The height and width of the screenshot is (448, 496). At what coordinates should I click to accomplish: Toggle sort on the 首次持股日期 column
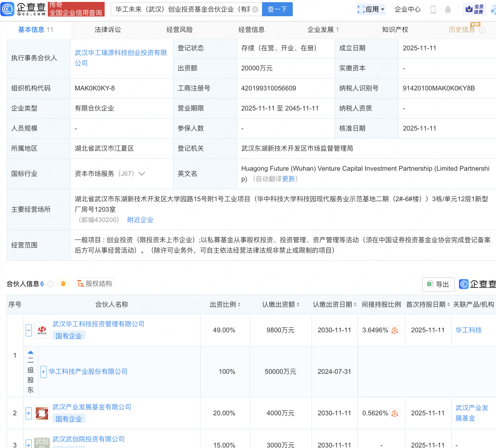tap(448, 304)
